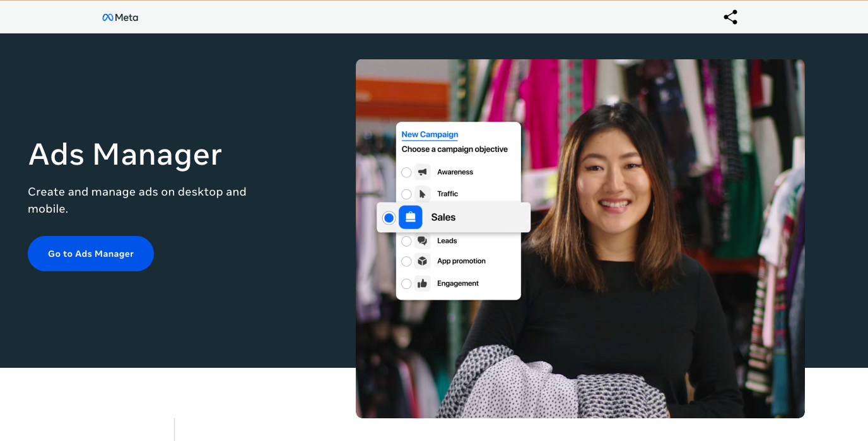Viewport: 868px width, 441px height.
Task: Click the Leads chat bubbles icon
Action: pos(423,240)
